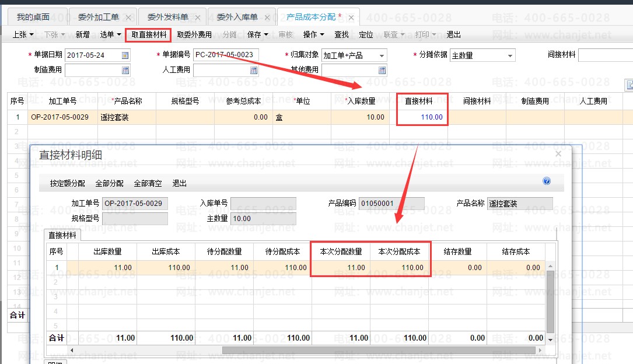Screen dimensions: 633x364
Task: Open the 单据日期 calendar picker
Action: (x=125, y=55)
